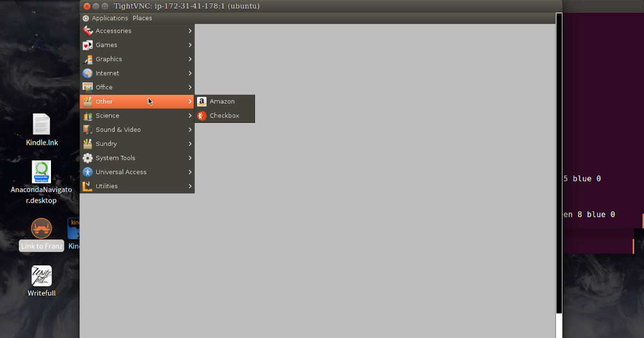
Task: Select the Office category icon
Action: click(x=87, y=87)
